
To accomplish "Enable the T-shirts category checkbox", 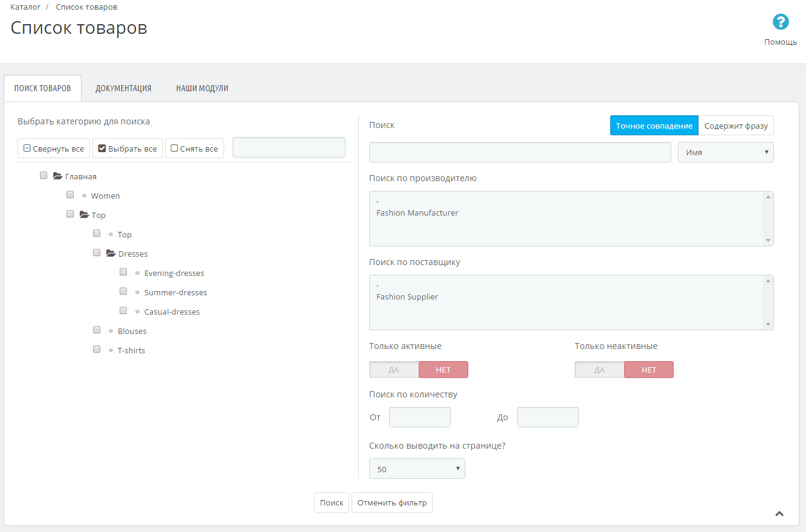I will click(x=97, y=350).
